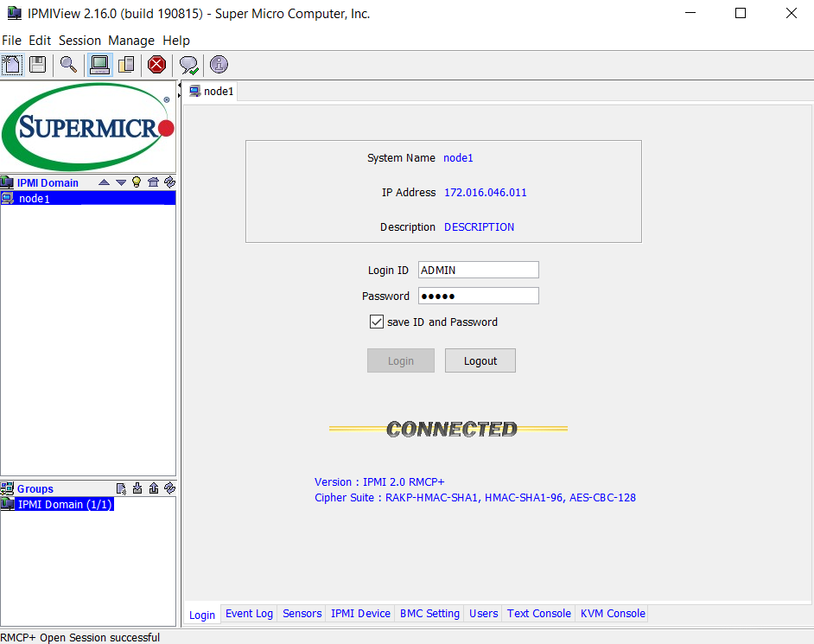Screen dimensions: 814x644
Task: Click the IPMI Domain up arrow icon
Action: (104, 182)
